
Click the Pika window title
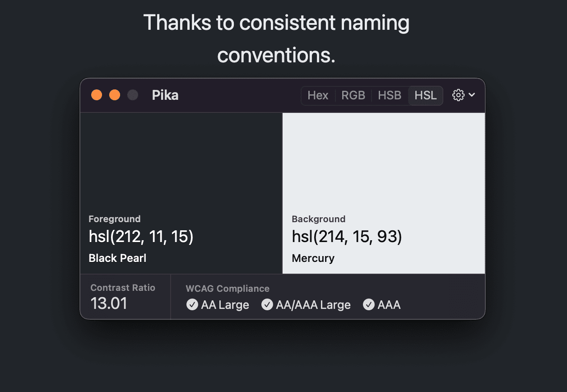tap(165, 96)
